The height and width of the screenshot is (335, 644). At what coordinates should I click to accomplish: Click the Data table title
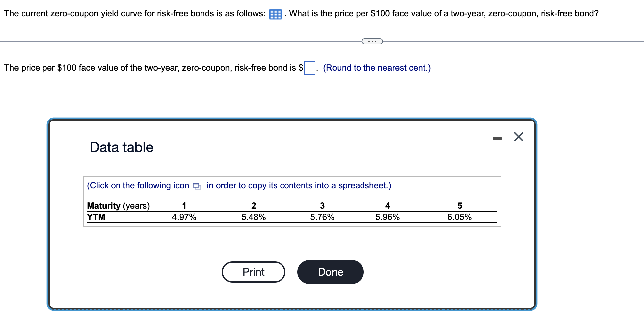click(121, 147)
